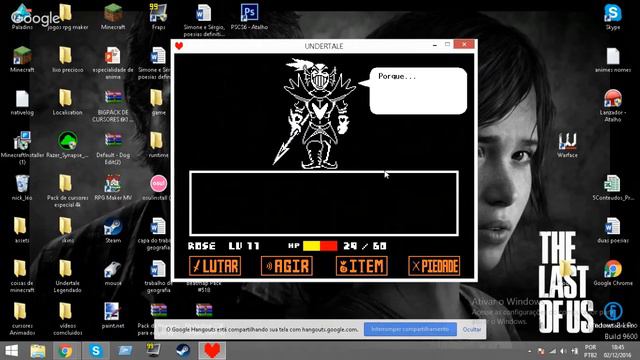
Task: Click the Undertale heart taskbar icon
Action: [212, 351]
